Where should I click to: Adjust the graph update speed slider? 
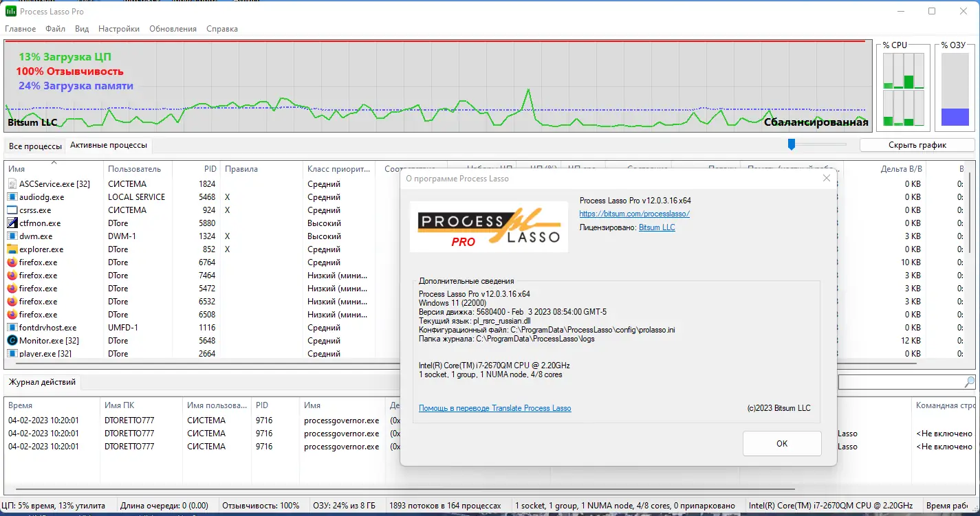click(792, 144)
